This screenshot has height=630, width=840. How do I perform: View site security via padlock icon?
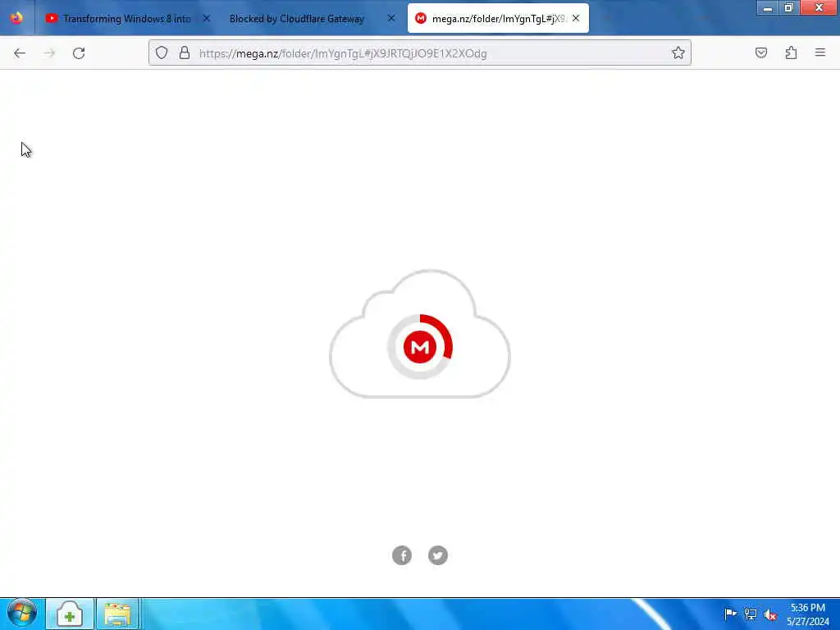tap(185, 53)
